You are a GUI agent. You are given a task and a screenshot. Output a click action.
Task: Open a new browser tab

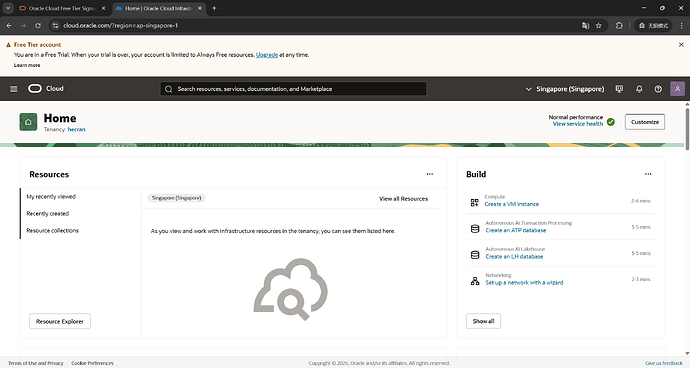[x=214, y=8]
